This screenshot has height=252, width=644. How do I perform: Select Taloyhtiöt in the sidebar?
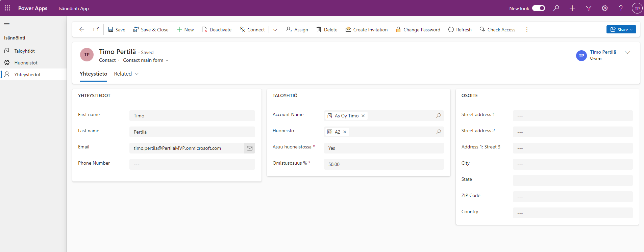(x=24, y=51)
